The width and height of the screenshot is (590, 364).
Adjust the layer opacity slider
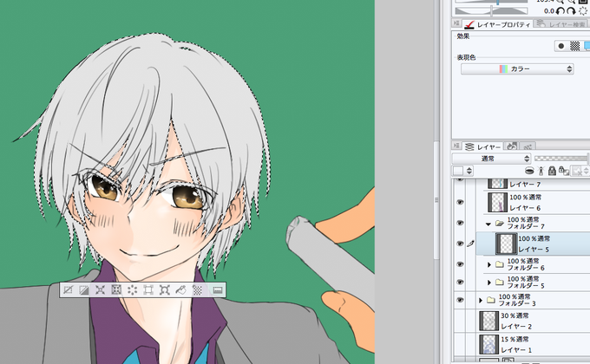click(x=561, y=159)
